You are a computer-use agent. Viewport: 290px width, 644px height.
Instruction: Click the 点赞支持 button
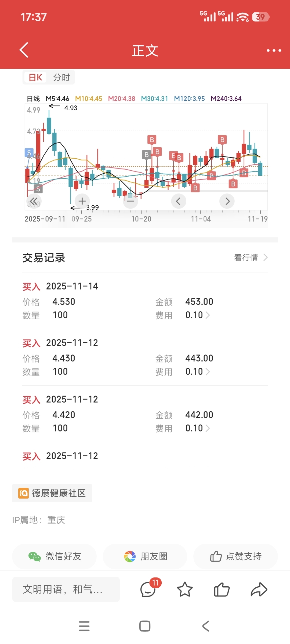coord(236,556)
